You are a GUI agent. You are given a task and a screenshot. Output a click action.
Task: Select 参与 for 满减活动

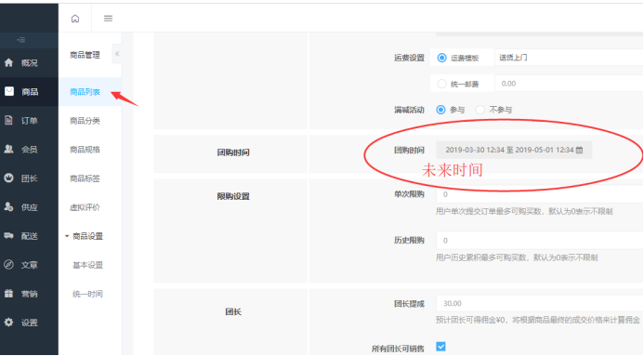(x=440, y=110)
